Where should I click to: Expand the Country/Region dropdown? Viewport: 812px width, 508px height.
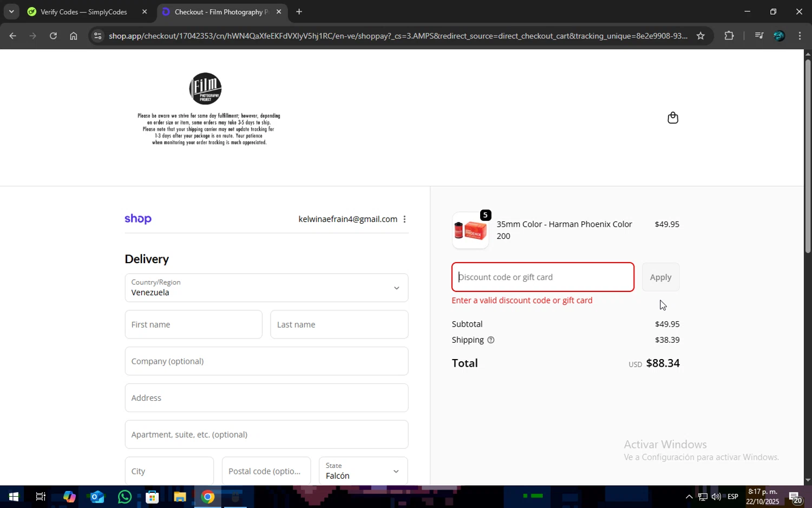coord(266,288)
